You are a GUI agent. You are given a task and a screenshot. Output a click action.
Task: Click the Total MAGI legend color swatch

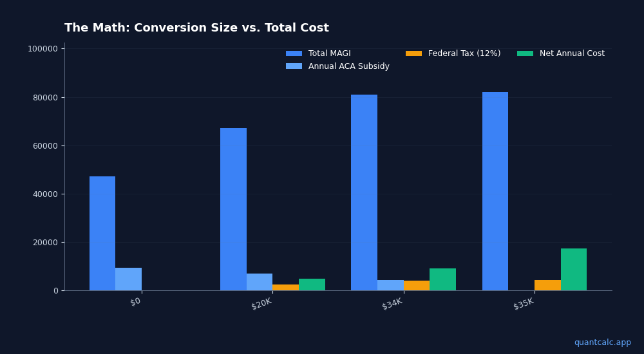pos(294,53)
